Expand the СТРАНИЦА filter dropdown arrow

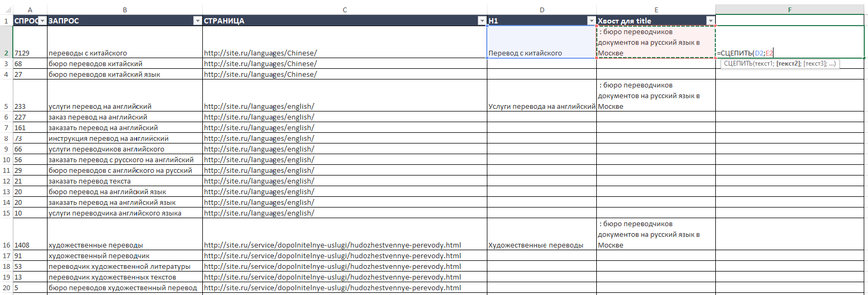pyautogui.click(x=482, y=21)
